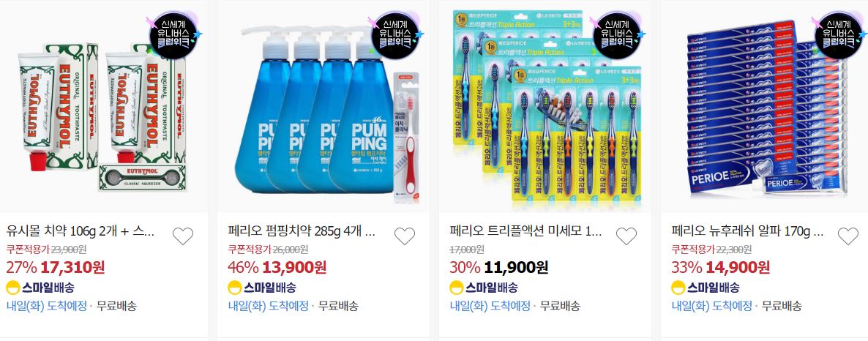Click the 스마일배송 icon under 13,900원 price
This screenshot has width=868, height=341.
[x=235, y=288]
